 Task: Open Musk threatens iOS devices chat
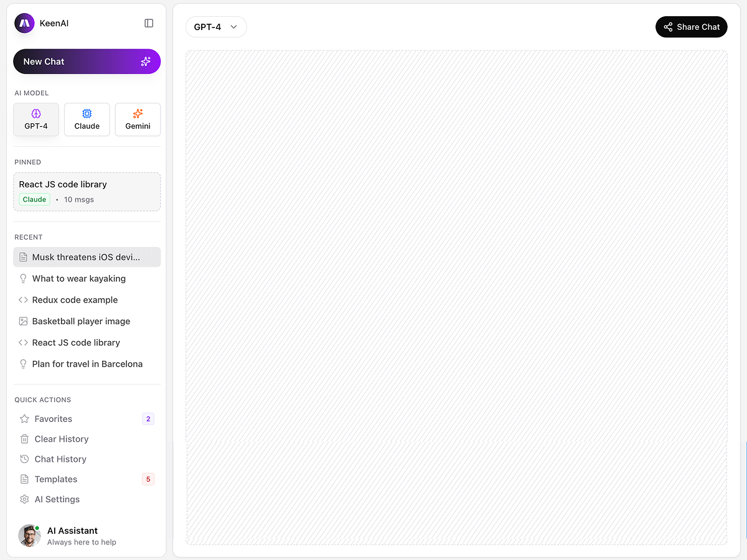86,257
